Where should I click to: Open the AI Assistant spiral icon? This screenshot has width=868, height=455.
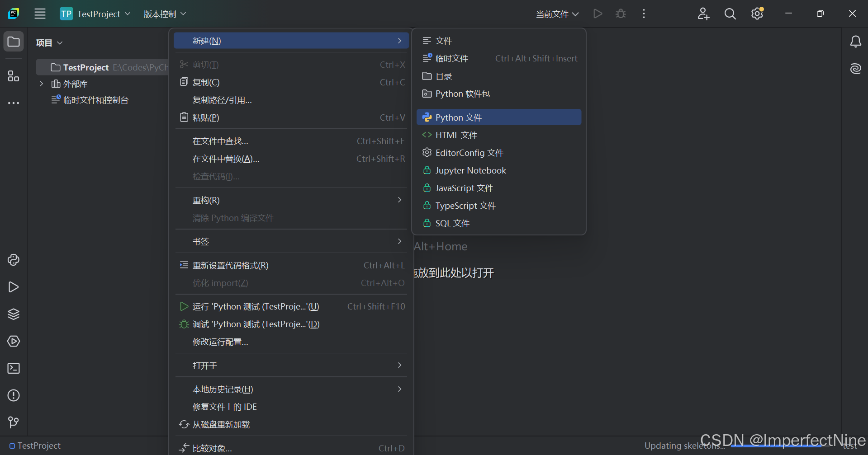855,69
